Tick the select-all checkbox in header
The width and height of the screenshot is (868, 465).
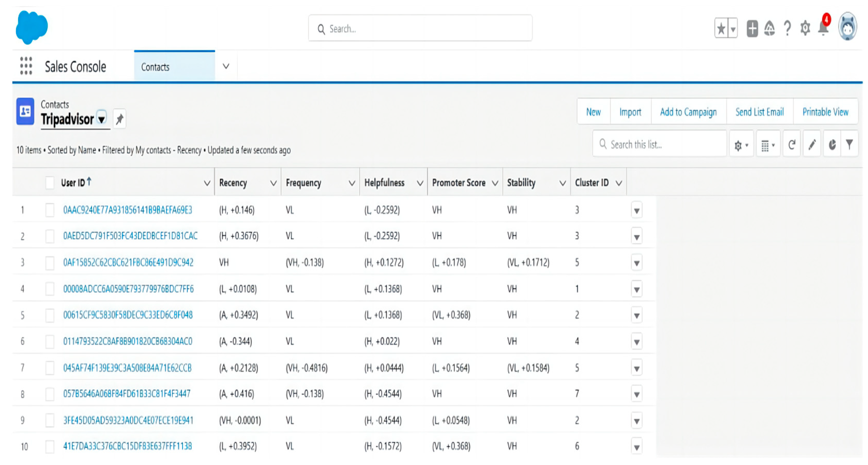[50, 183]
